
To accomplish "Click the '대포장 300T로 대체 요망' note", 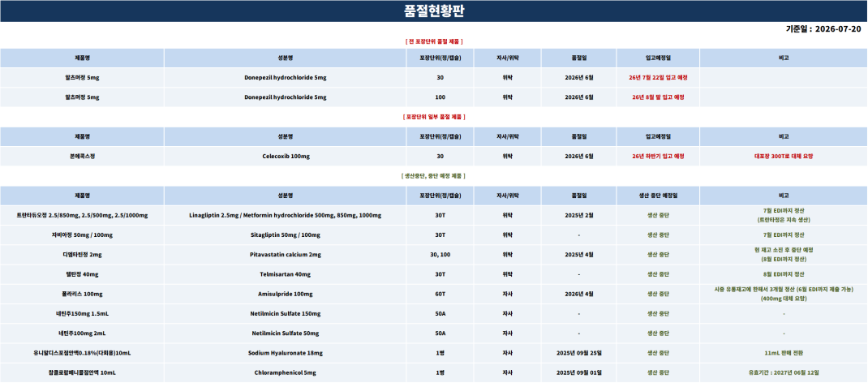I will coord(784,156).
